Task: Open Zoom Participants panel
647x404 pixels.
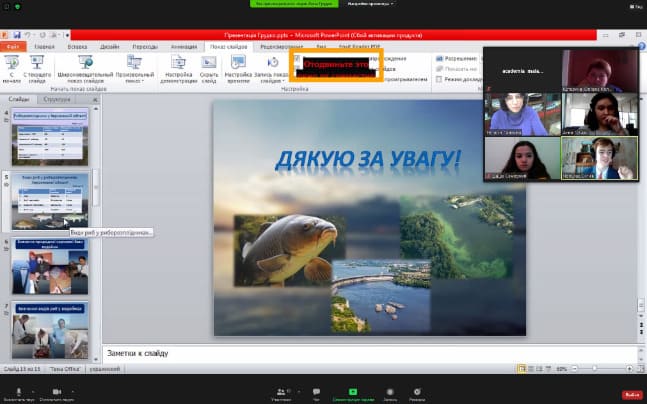Action: [x=282, y=394]
